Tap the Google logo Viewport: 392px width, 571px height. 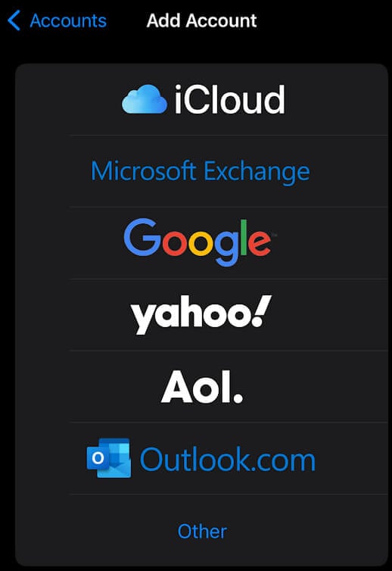(x=198, y=242)
